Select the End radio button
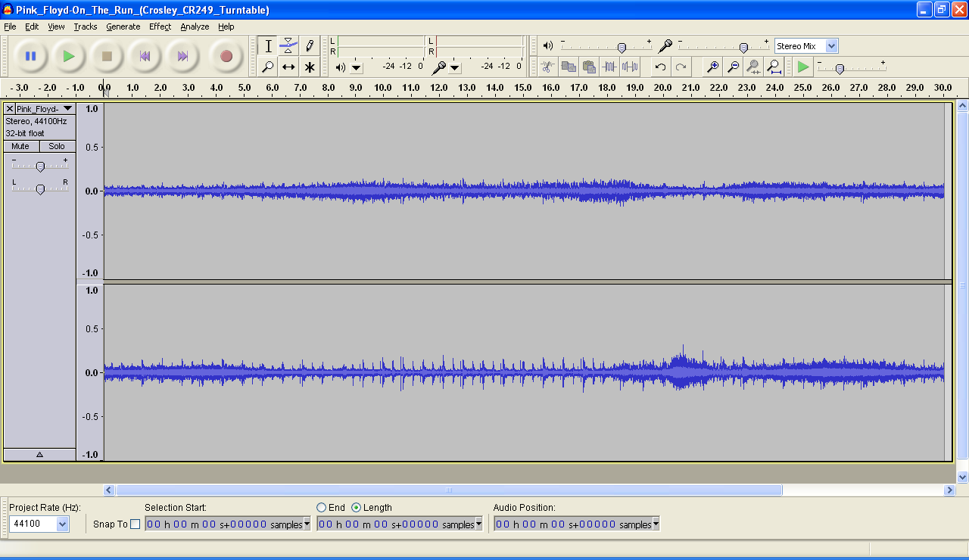The image size is (969, 560). point(322,508)
